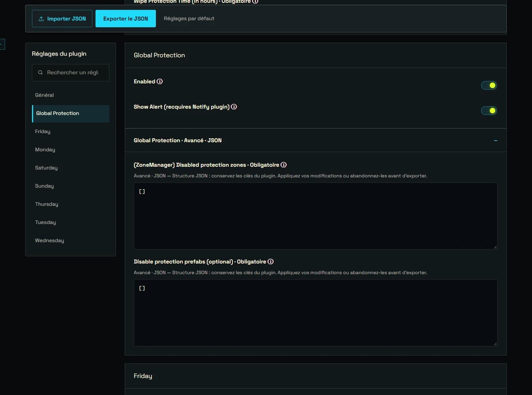Click the Show Alert (requires Notify plugin) label

(182, 107)
